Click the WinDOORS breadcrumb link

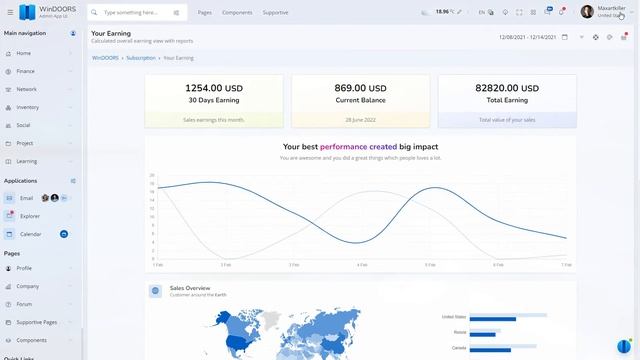(105, 58)
